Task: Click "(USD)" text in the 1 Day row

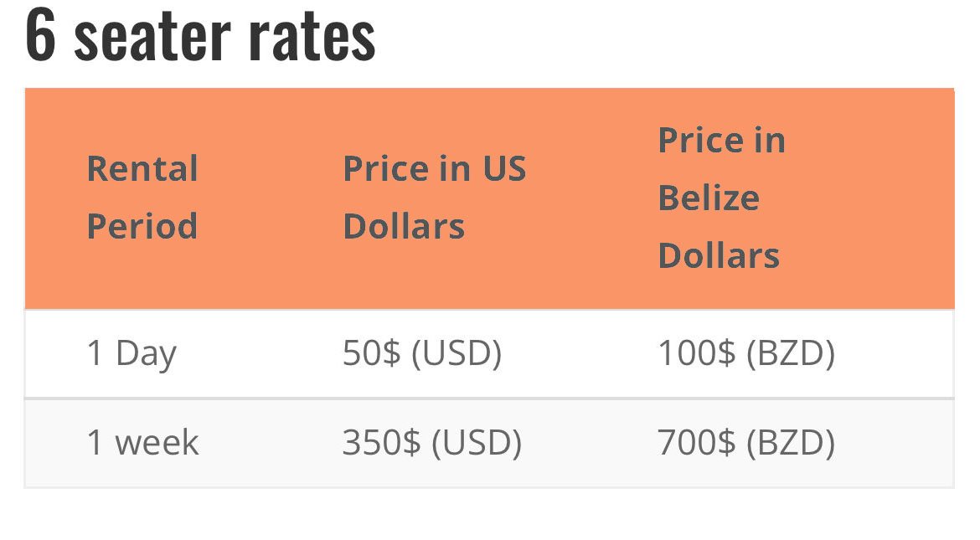Action: (456, 354)
